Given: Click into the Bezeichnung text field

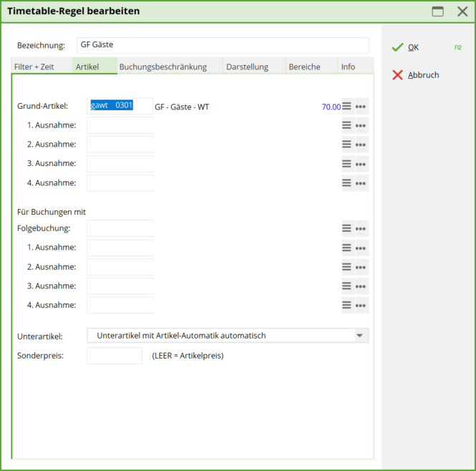Looking at the screenshot, I should 222,45.
